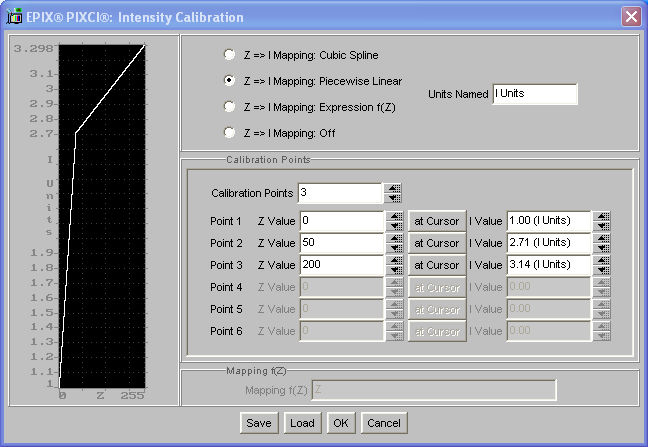This screenshot has height=447, width=648.
Task: Click at Cursor button for Point 4
Action: click(437, 287)
